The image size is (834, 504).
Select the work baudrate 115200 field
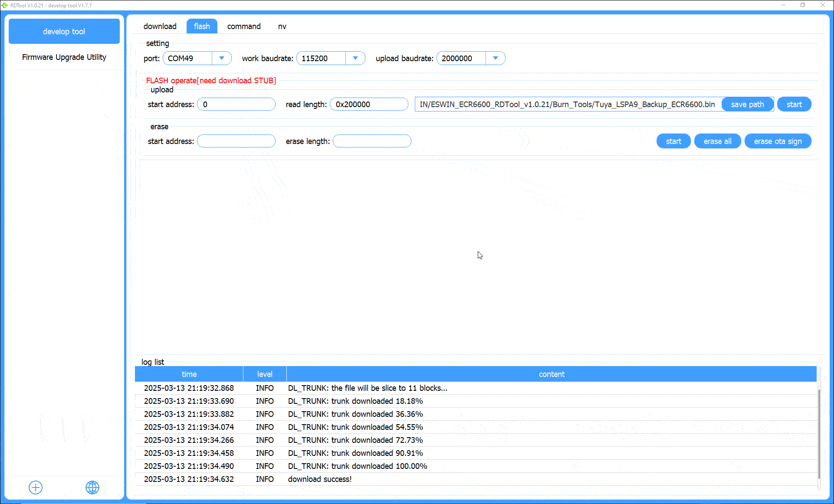[x=331, y=58]
